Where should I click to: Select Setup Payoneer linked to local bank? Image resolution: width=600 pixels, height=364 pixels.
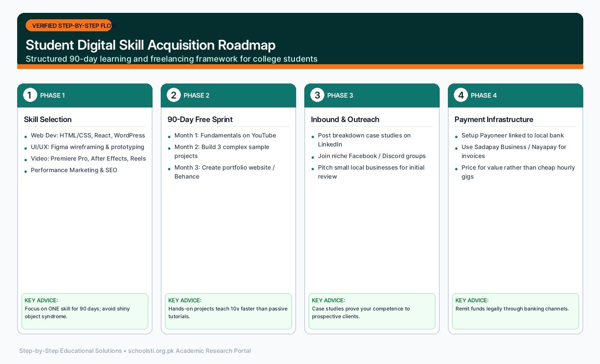click(x=513, y=135)
